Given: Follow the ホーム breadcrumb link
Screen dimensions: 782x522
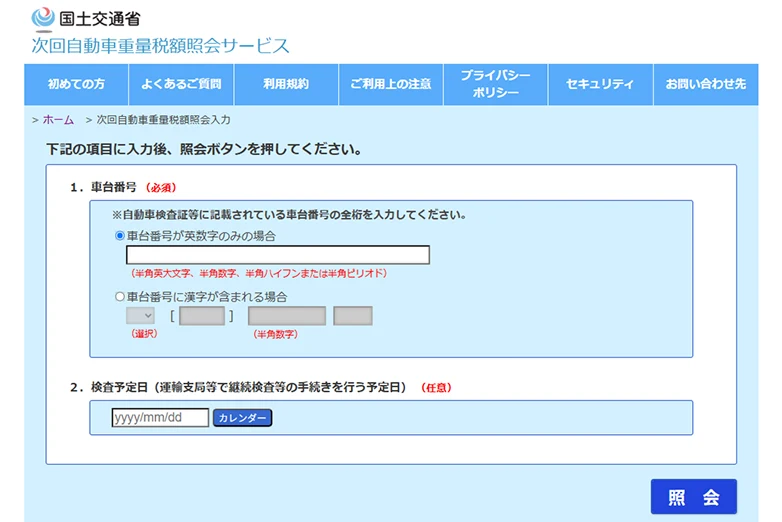Looking at the screenshot, I should pyautogui.click(x=58, y=120).
